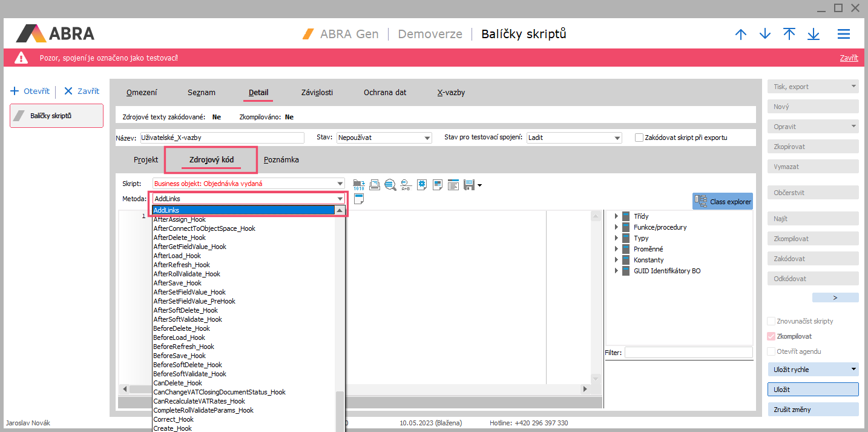Toggle the 'Otevřít agendu' checkbox
This screenshot has height=432, width=868.
(x=771, y=351)
